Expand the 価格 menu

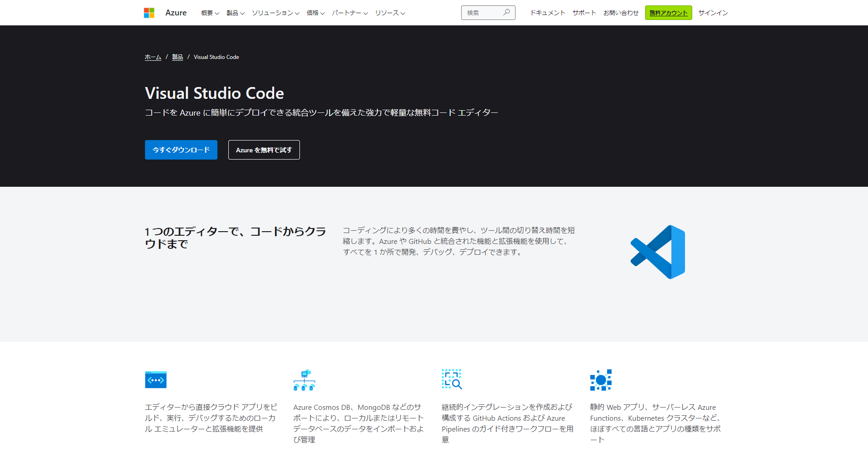pos(316,13)
